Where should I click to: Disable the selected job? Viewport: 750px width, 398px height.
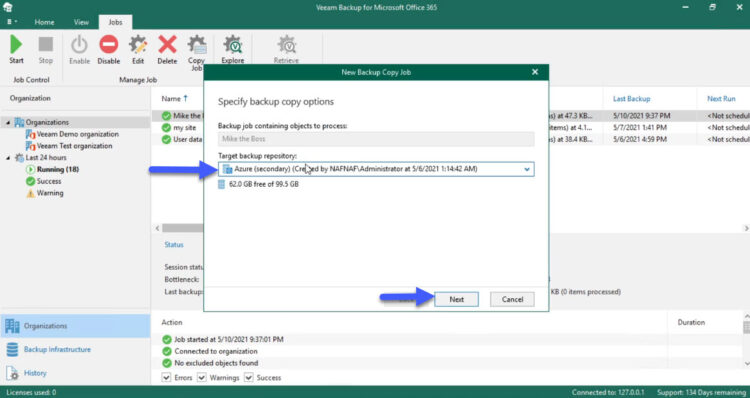coord(109,49)
